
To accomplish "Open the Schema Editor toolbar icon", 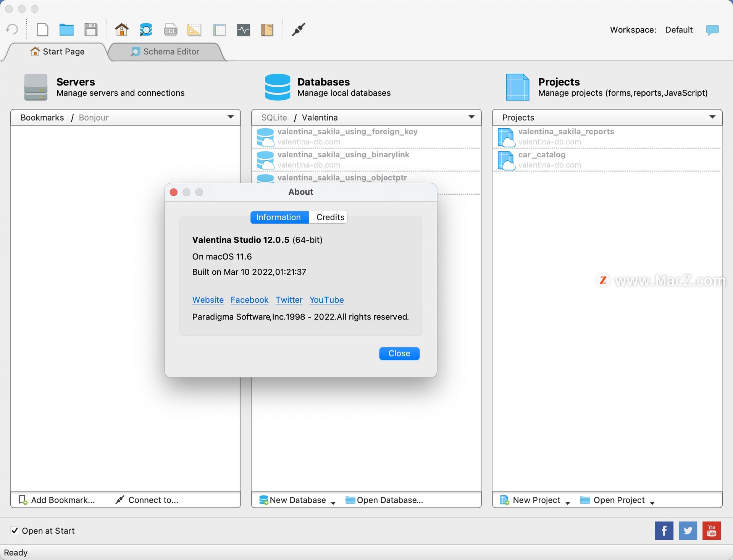I will (x=146, y=30).
